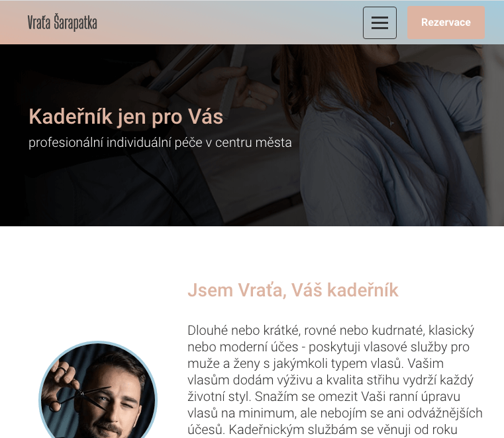Click the word "Šarapatka" in the header logo
The image size is (504, 438).
coord(76,22)
